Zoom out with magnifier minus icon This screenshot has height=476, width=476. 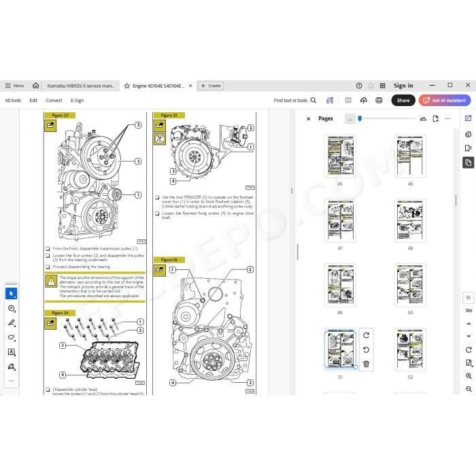(469, 389)
